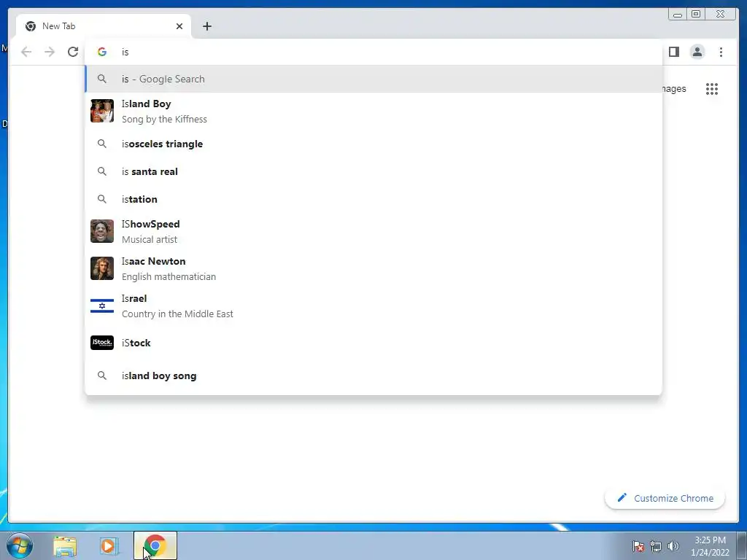747x560 pixels.
Task: Open the Google apps grid
Action: pos(712,89)
